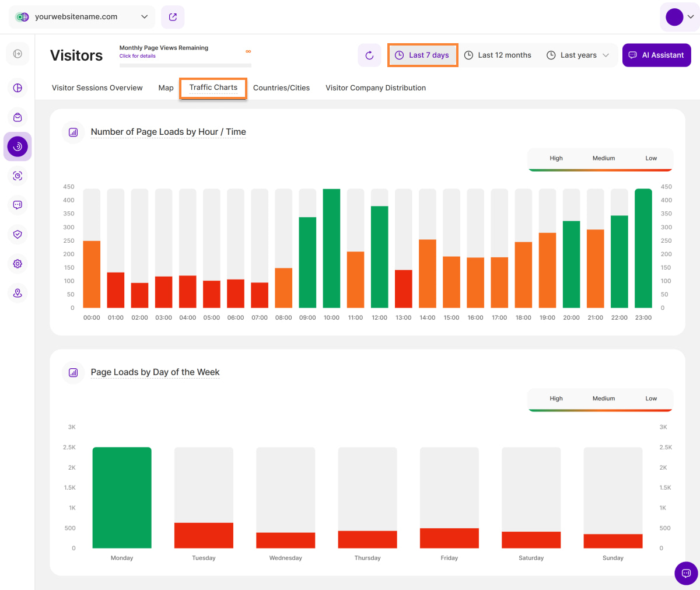Select the Last 7 days range

click(422, 55)
